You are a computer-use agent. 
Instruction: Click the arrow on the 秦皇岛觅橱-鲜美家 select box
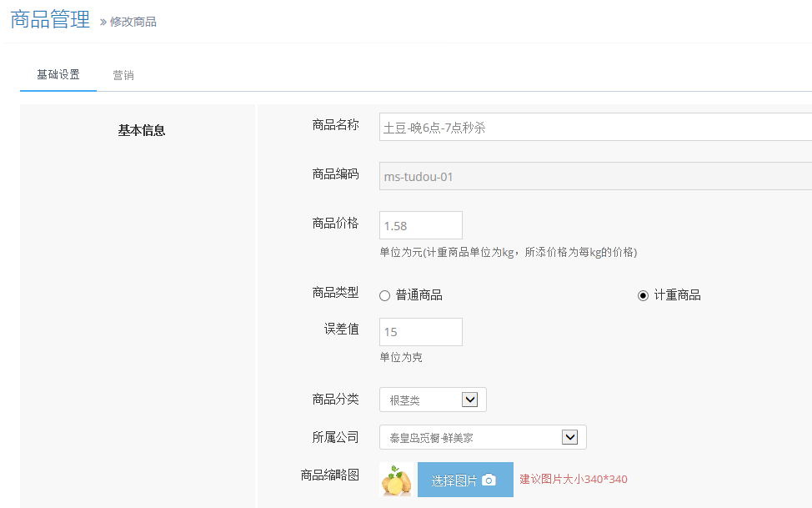[x=570, y=437]
